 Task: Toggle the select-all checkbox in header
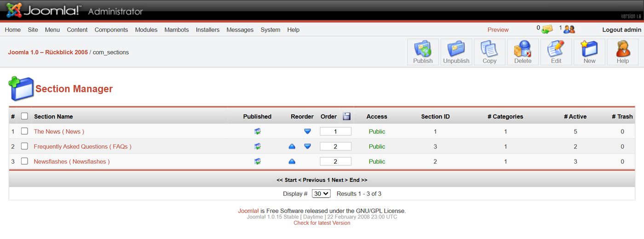pos(25,116)
